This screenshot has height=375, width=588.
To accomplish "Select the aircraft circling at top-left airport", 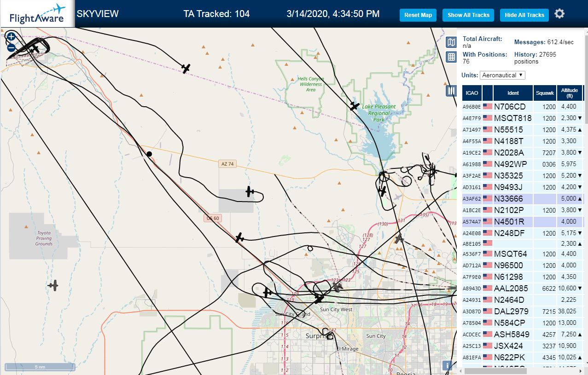I will point(35,49).
